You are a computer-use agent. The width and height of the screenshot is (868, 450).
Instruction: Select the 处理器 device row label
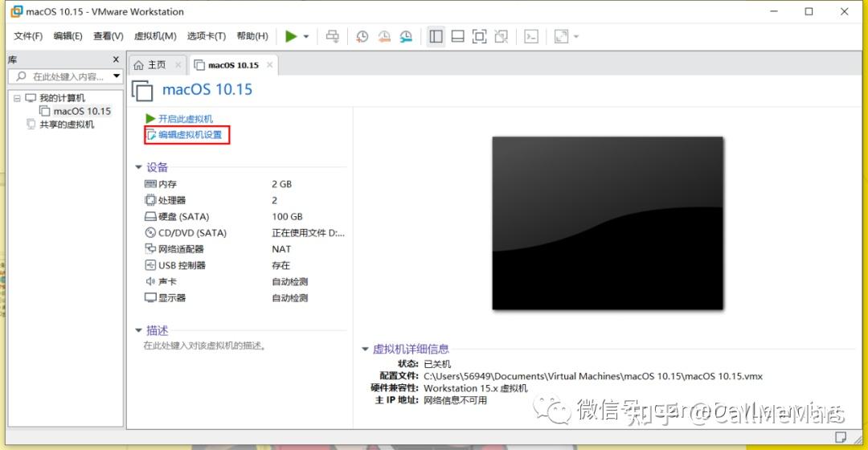click(x=172, y=200)
